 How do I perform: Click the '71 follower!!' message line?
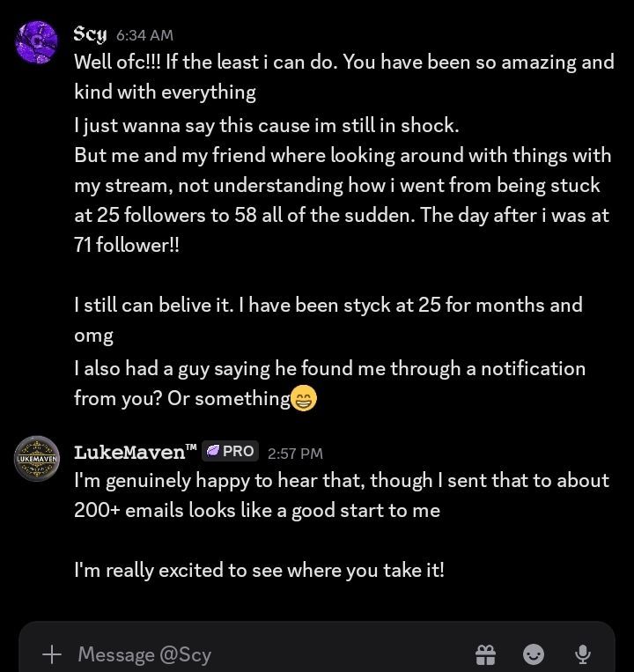click(x=127, y=245)
